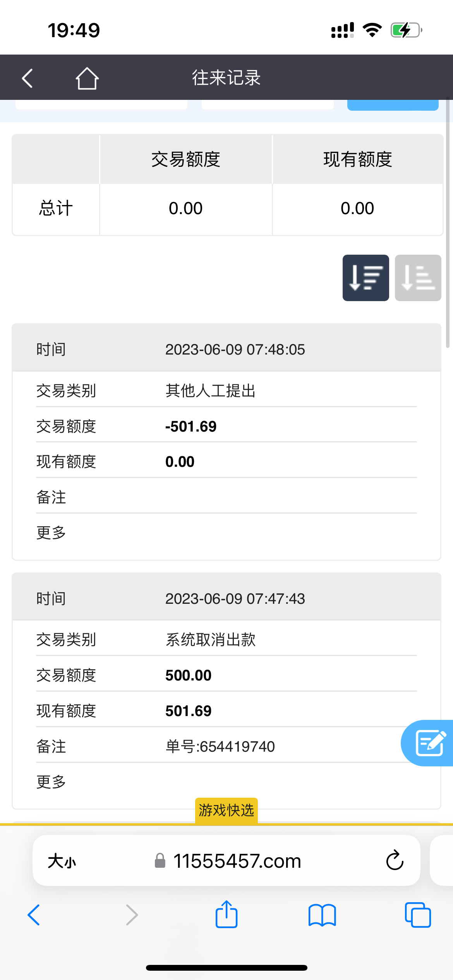Sort records in descending order
Screen dimensions: 453x980
click(365, 278)
